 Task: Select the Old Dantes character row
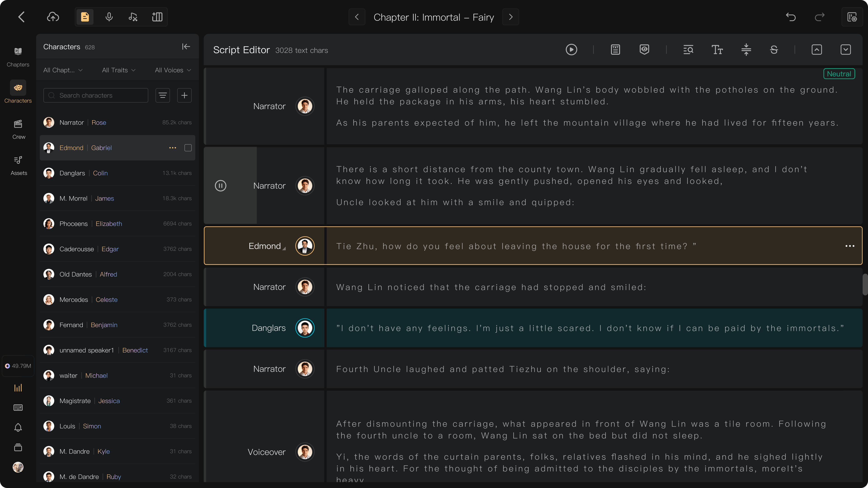(117, 274)
